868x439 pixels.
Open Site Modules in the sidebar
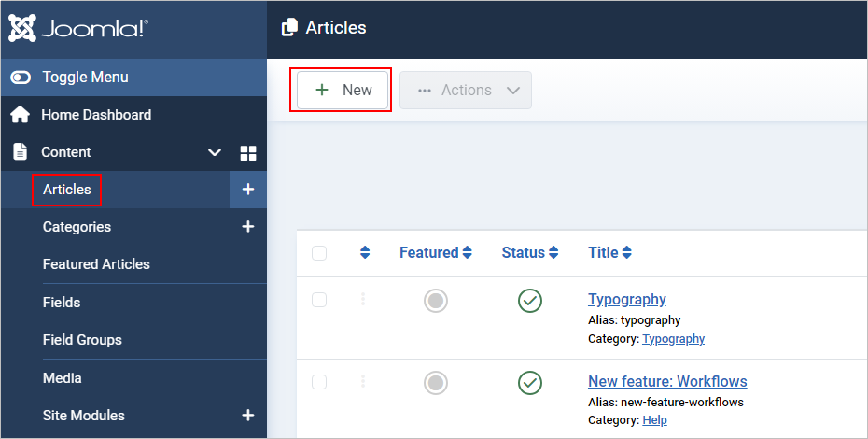(84, 415)
